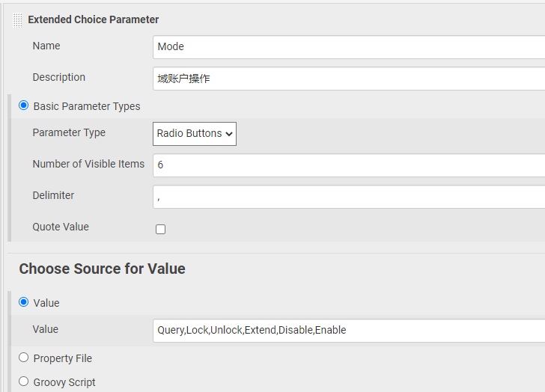Click the Property File label text

point(63,358)
